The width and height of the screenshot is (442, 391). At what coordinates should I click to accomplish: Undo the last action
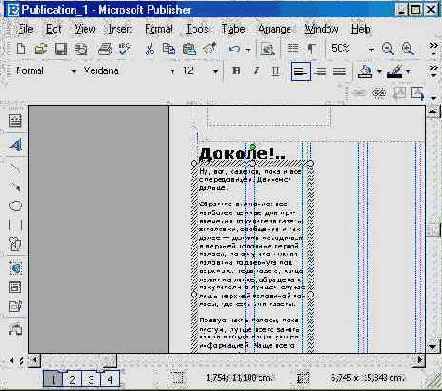(x=234, y=49)
